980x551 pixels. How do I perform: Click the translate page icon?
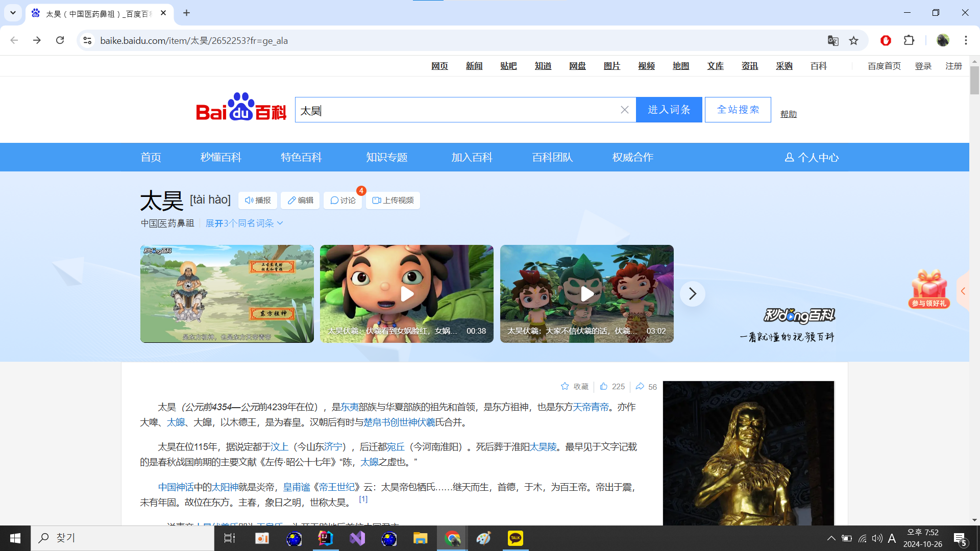(x=833, y=40)
